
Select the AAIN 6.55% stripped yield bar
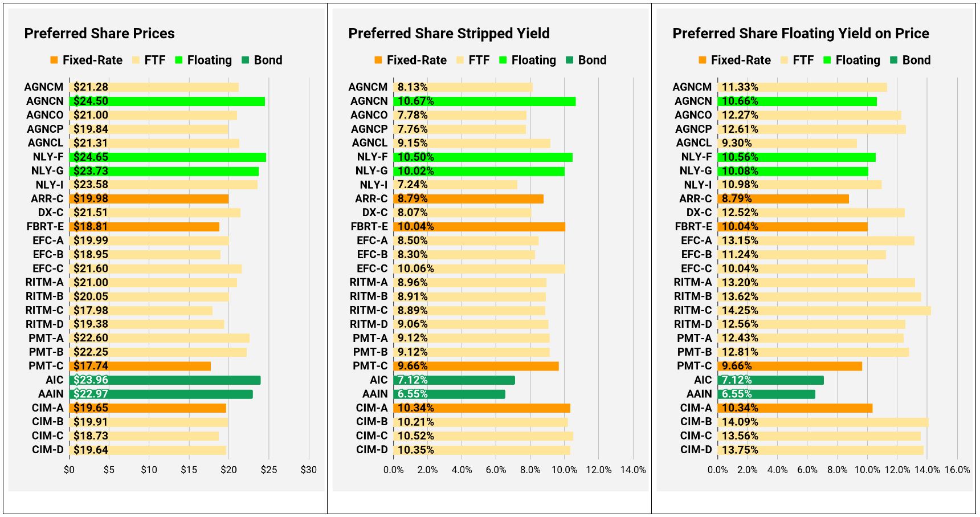coord(449,394)
